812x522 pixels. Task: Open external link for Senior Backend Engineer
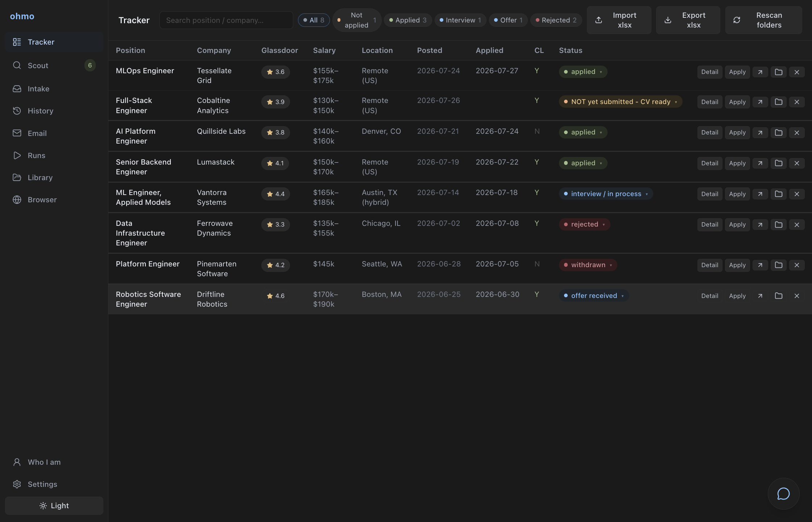point(760,163)
